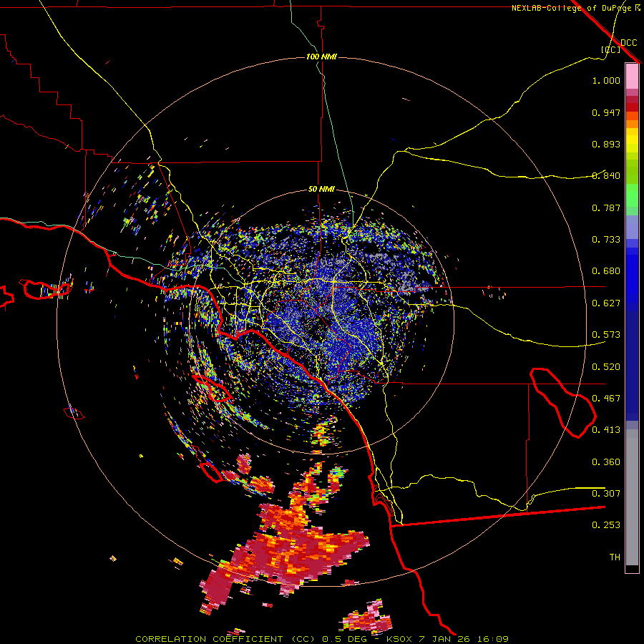Select the 0.253 legend value

[x=606, y=525]
